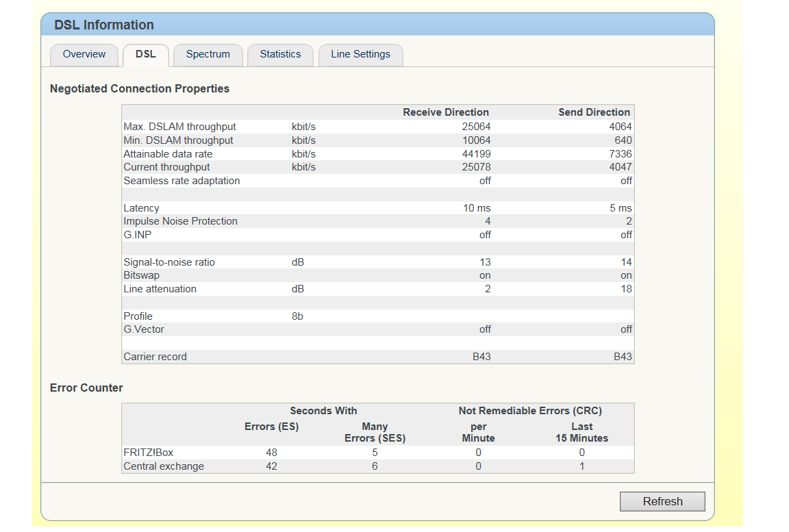Image resolution: width=789 pixels, height=532 pixels.
Task: Click the Profile value 8b
Action: (297, 316)
